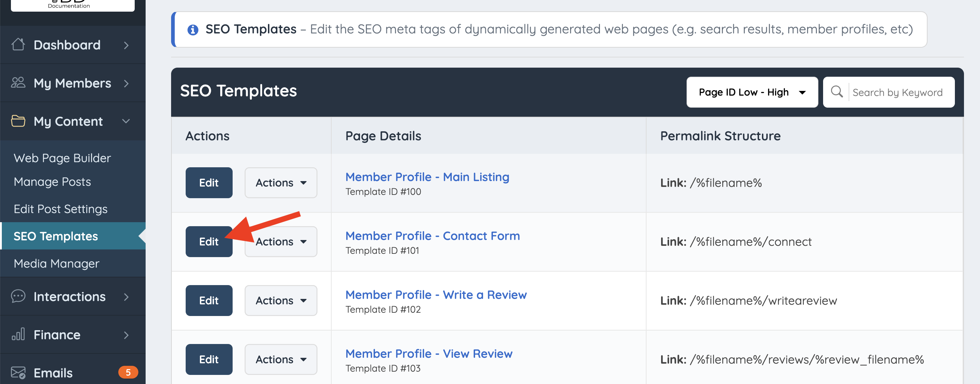Click the Finance bar chart icon
Screen dimensions: 980x384
[x=18, y=334]
